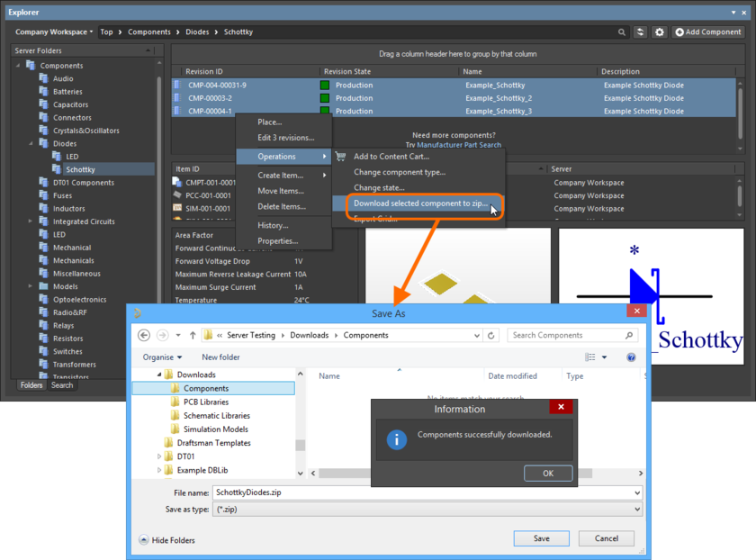The height and width of the screenshot is (560, 756).
Task: Refresh the Components address bar location
Action: [x=490, y=335]
